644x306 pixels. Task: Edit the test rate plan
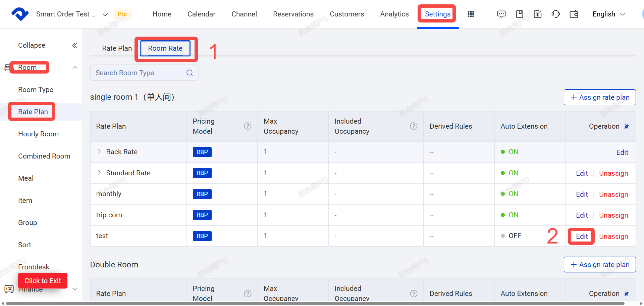click(582, 236)
